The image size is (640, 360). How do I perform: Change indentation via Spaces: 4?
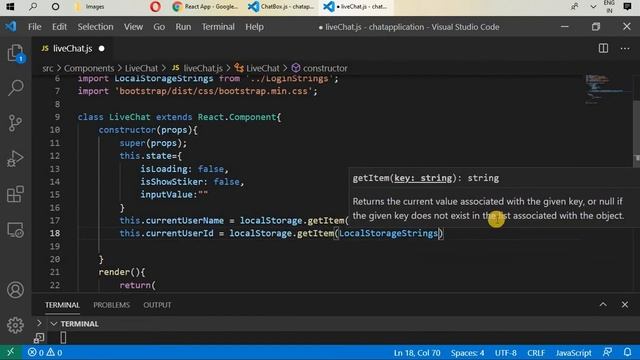467,353
